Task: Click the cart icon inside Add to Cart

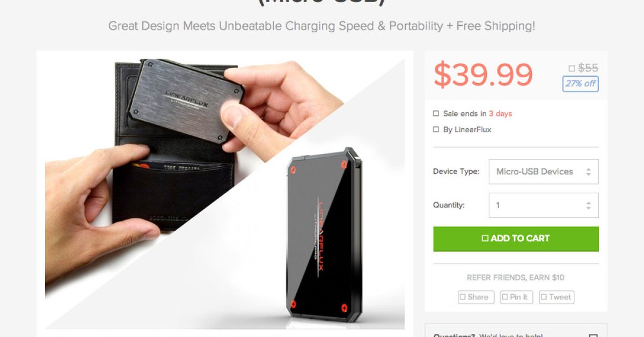Action: [x=485, y=239]
